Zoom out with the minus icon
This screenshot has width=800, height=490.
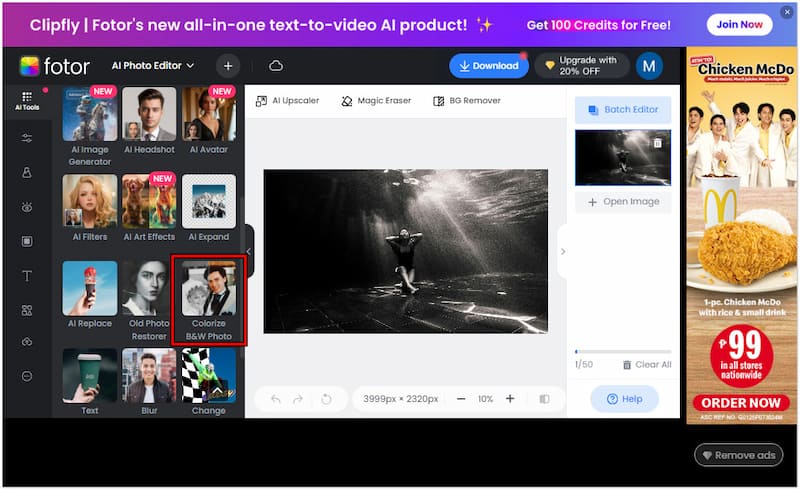tap(461, 399)
